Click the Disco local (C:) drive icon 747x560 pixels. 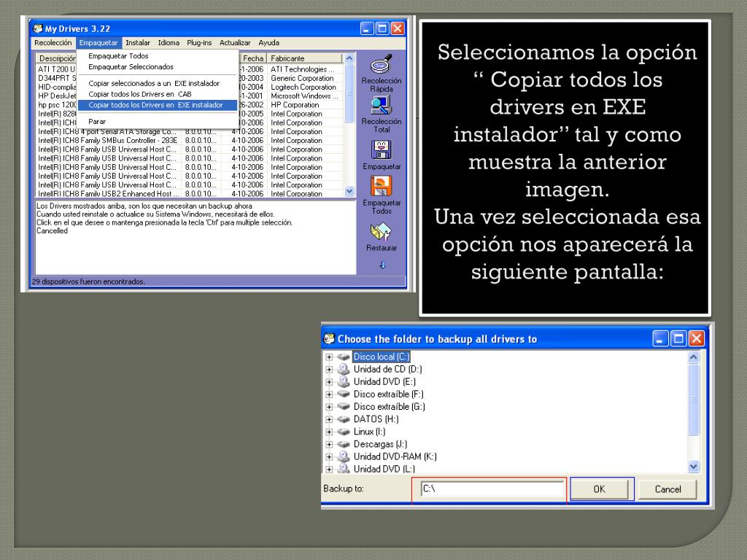344,357
